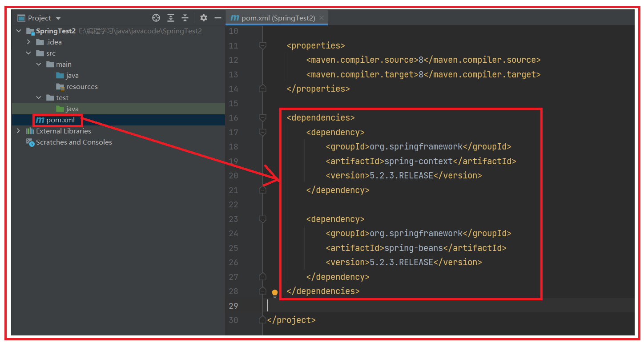Screen dimensions: 644x343
Task: Close the pom.xml editor tab
Action: [322, 18]
